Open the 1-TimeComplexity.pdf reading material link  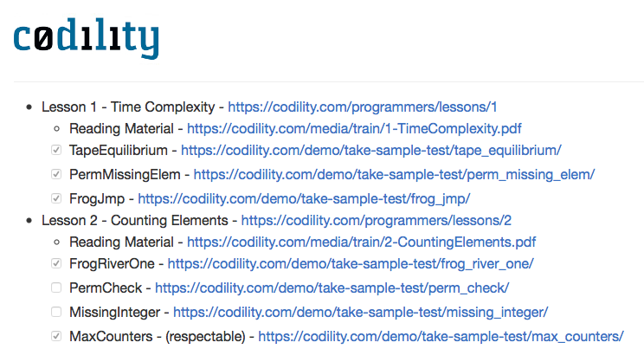pos(354,129)
